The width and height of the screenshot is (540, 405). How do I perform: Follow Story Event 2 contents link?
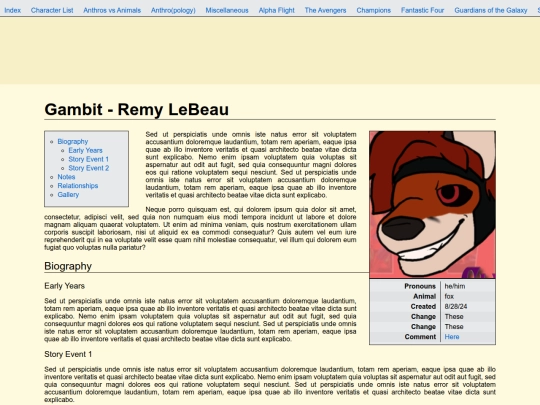point(89,168)
